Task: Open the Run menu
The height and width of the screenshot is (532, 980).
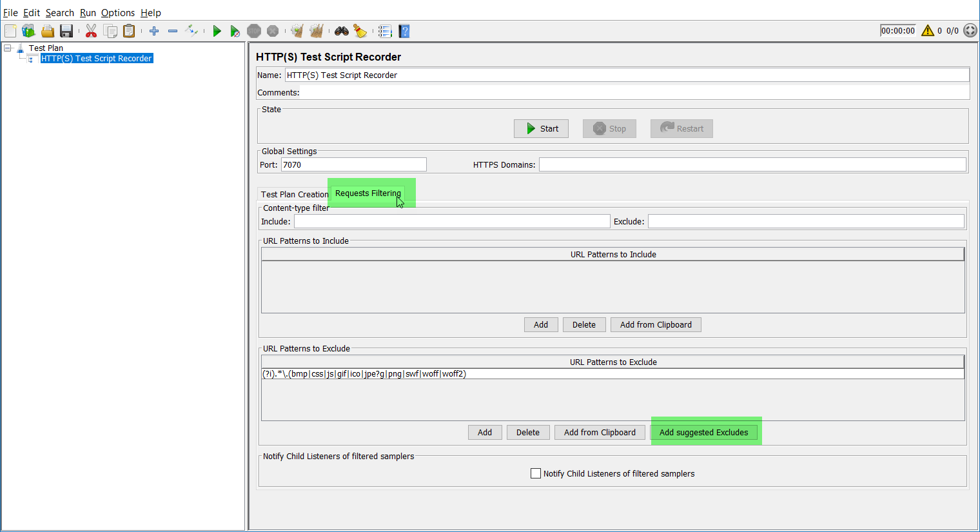Action: [88, 13]
